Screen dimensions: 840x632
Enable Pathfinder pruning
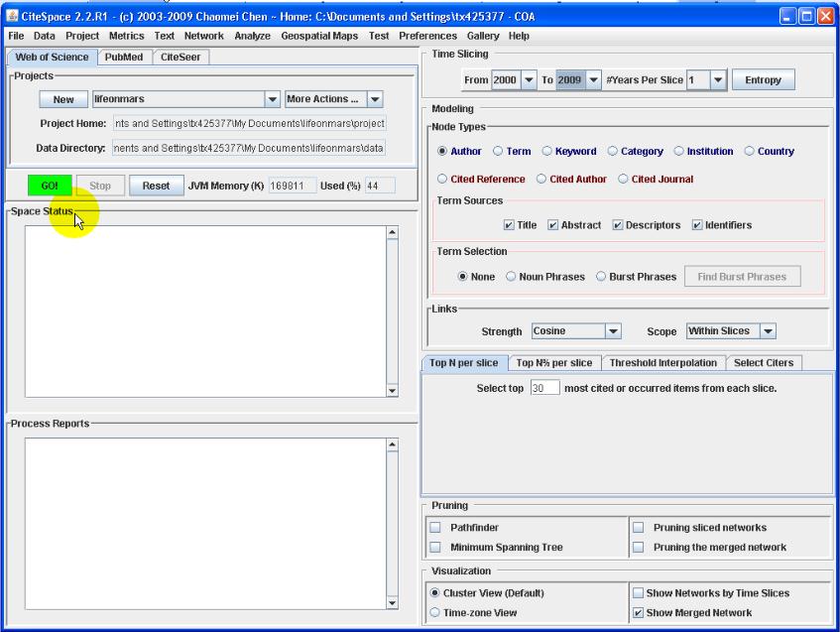click(x=435, y=528)
